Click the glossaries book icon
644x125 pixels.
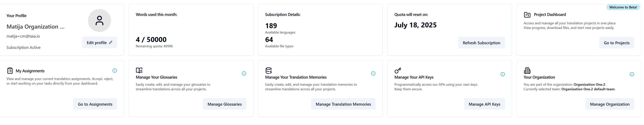[139, 70]
